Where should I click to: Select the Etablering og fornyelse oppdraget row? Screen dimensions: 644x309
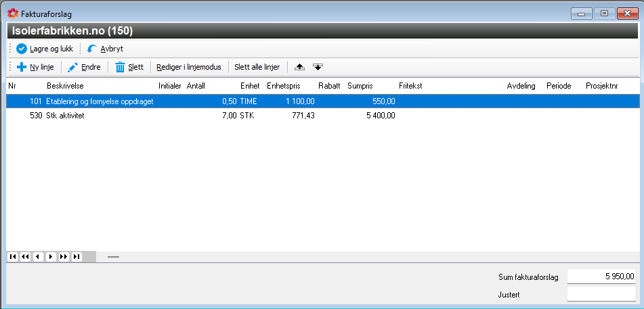pyautogui.click(x=203, y=101)
